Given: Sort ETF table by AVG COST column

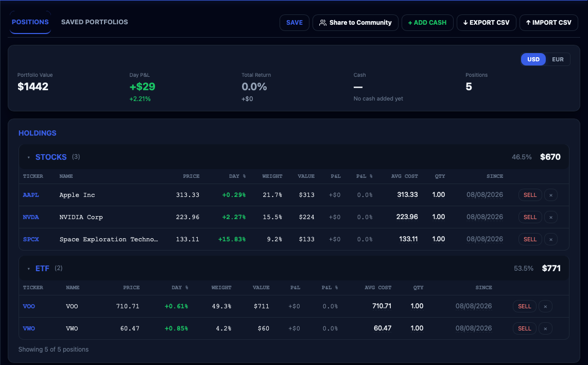Looking at the screenshot, I should 377,288.
